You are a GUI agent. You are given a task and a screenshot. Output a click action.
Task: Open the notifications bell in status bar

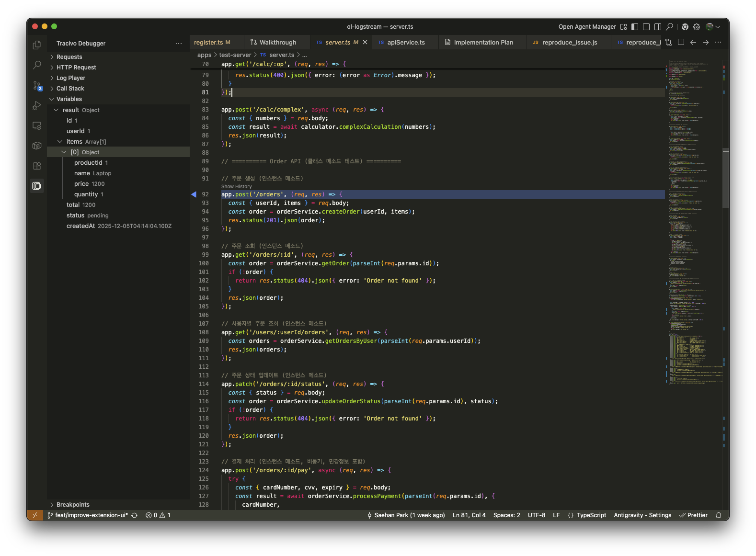click(x=718, y=515)
